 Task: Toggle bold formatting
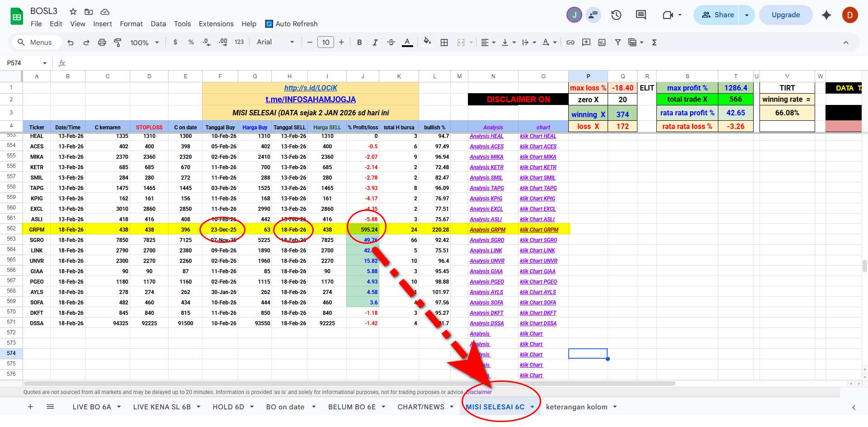[x=359, y=43]
